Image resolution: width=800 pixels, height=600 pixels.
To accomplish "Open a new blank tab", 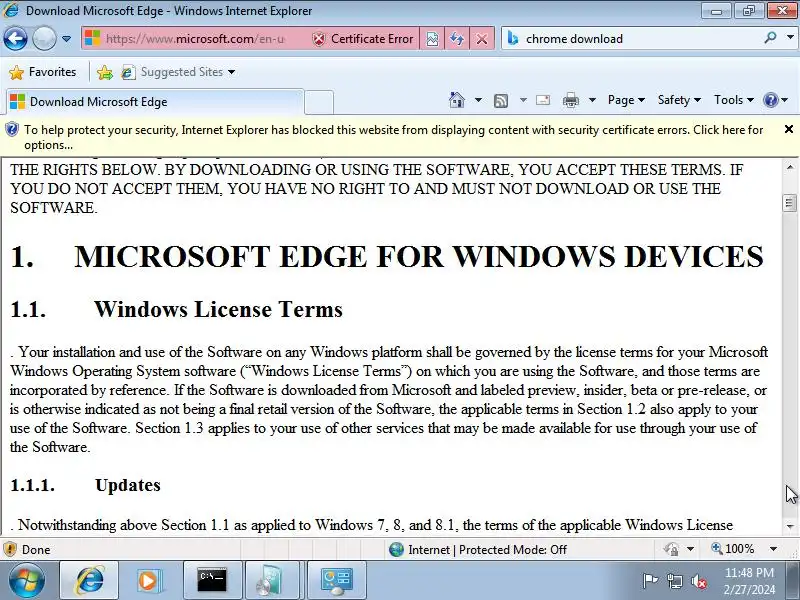I will pyautogui.click(x=319, y=102).
